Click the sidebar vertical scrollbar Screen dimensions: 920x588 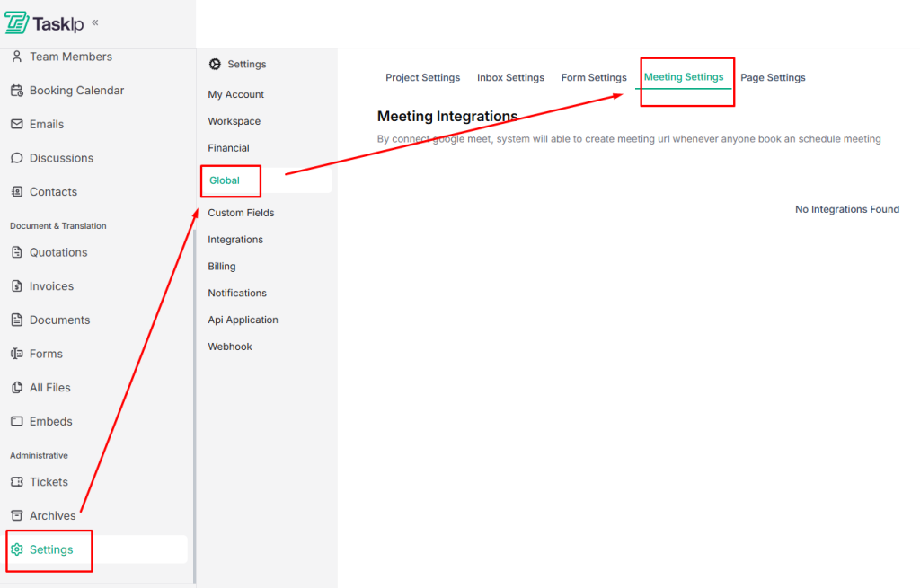click(x=194, y=404)
